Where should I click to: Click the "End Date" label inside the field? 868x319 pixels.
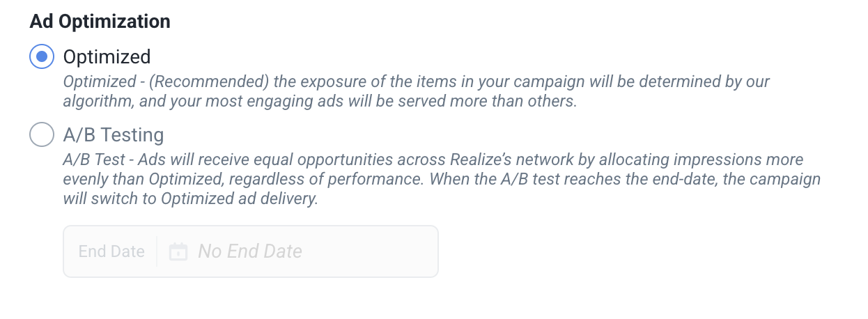(111, 251)
